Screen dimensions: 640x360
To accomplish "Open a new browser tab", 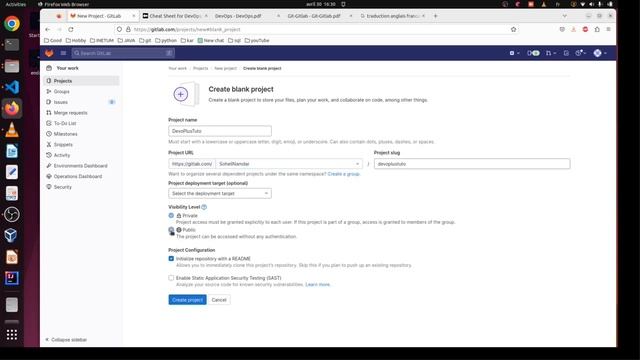I will [x=436, y=16].
